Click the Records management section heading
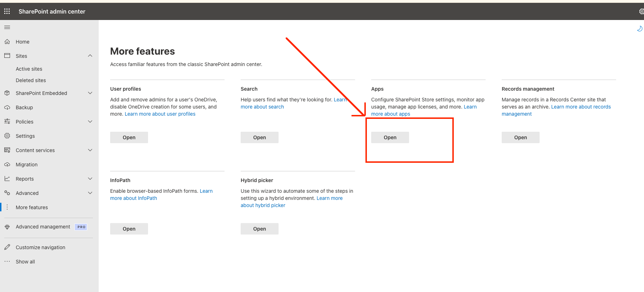The height and width of the screenshot is (292, 644). (528, 89)
